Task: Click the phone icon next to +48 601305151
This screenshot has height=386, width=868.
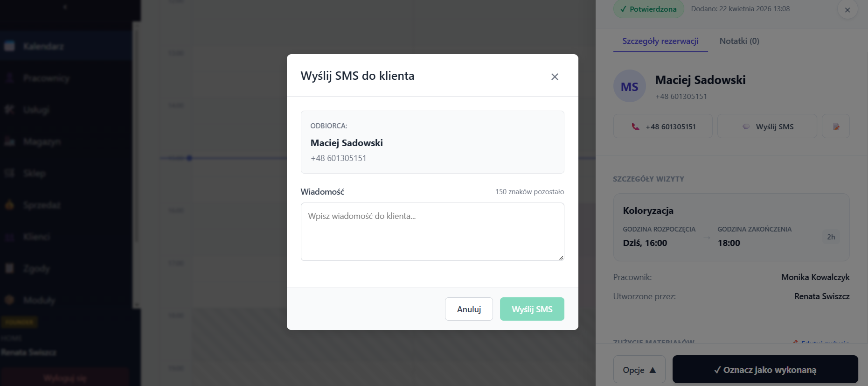Action: click(636, 126)
